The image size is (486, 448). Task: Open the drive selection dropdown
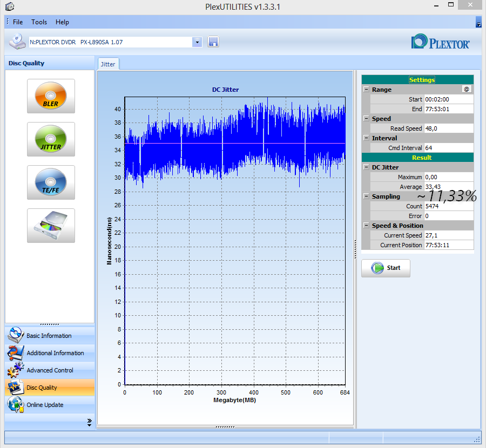click(197, 42)
